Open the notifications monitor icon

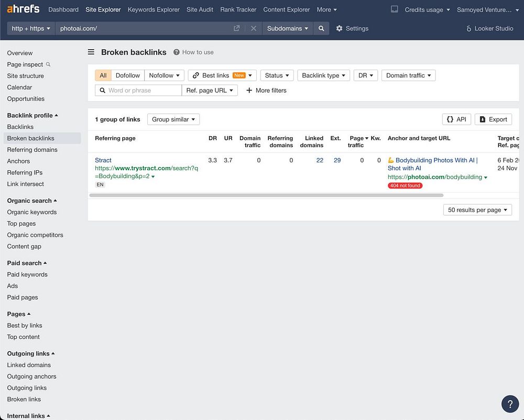[395, 9]
